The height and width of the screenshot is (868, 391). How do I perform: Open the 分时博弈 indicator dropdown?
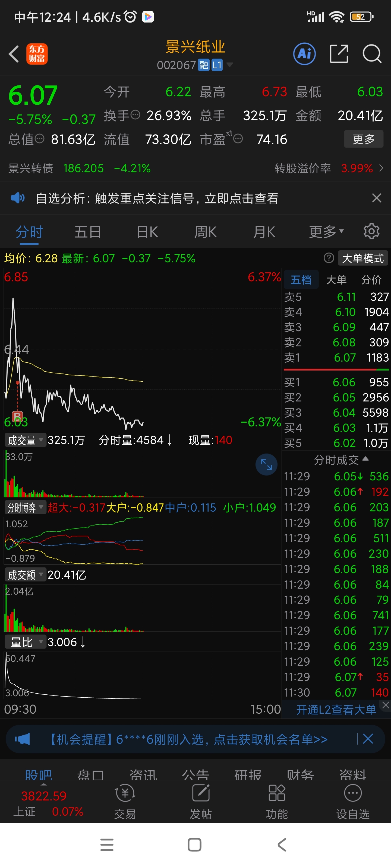pyautogui.click(x=26, y=507)
